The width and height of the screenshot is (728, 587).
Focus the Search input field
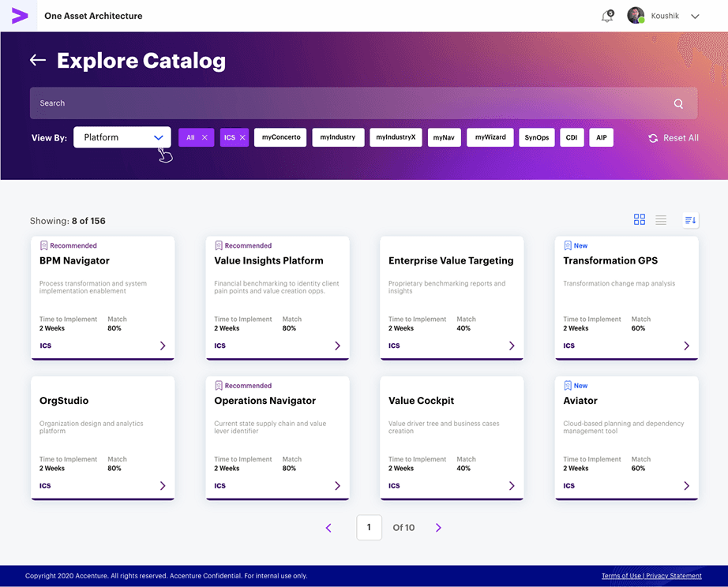[x=363, y=103]
